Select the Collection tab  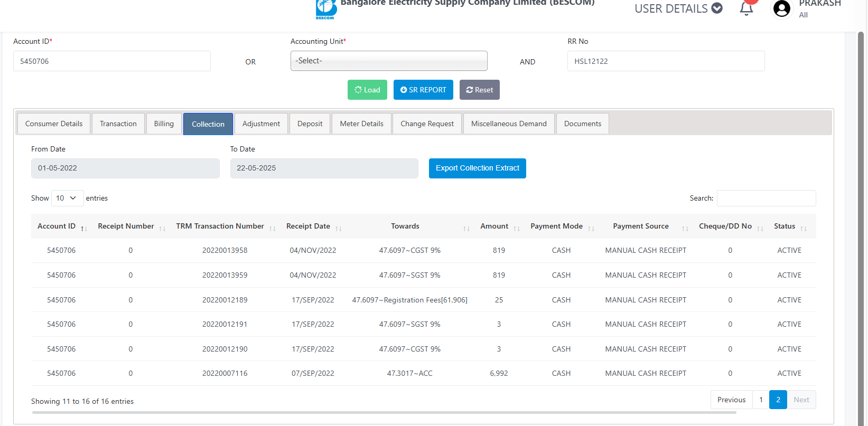click(x=208, y=124)
